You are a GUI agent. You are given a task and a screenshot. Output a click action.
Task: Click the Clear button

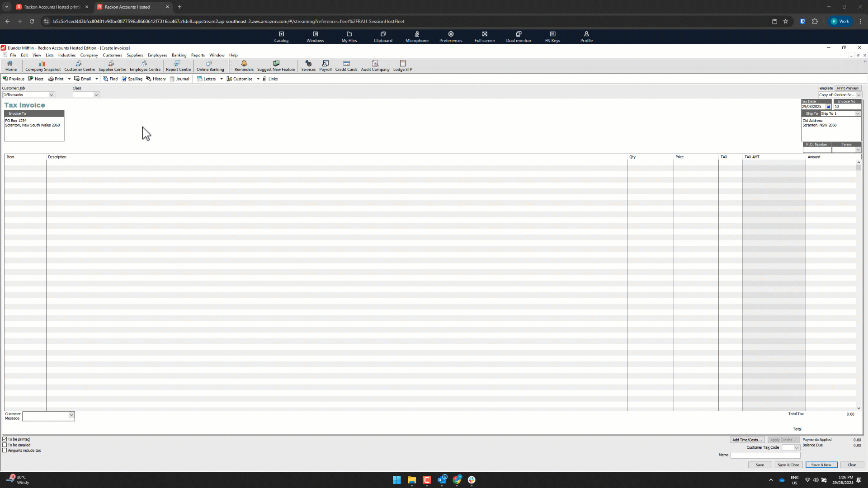[852, 465]
